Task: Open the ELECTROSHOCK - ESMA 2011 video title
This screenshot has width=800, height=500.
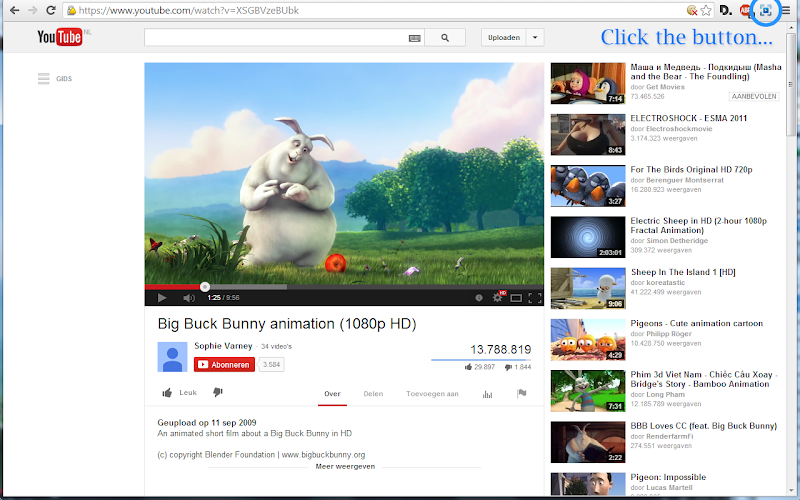Action: click(688, 118)
